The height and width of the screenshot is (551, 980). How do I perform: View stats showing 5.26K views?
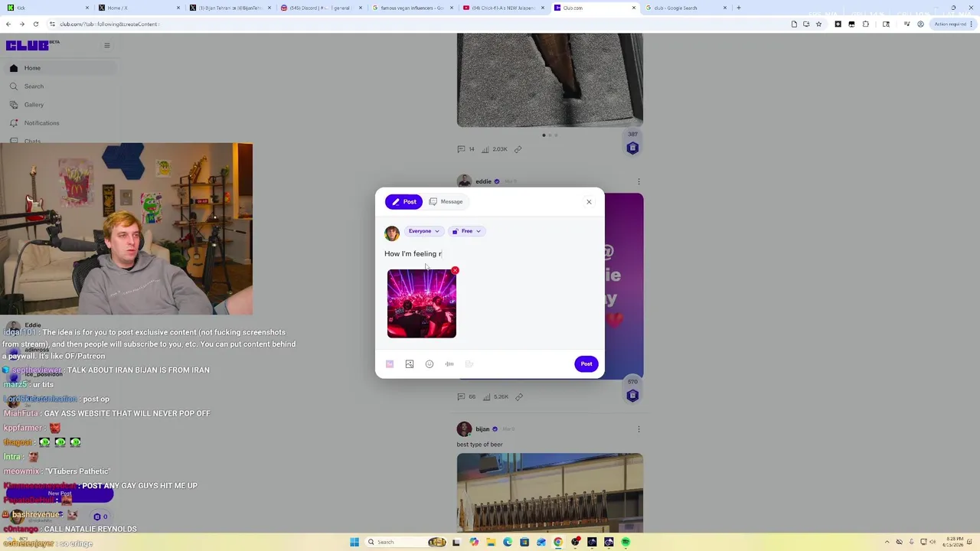496,397
